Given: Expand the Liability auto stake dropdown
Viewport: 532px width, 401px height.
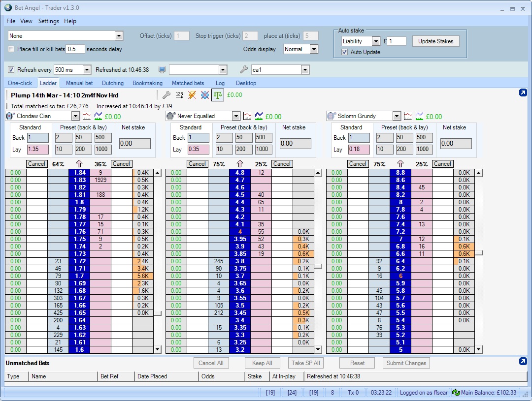Looking at the screenshot, I should (376, 41).
